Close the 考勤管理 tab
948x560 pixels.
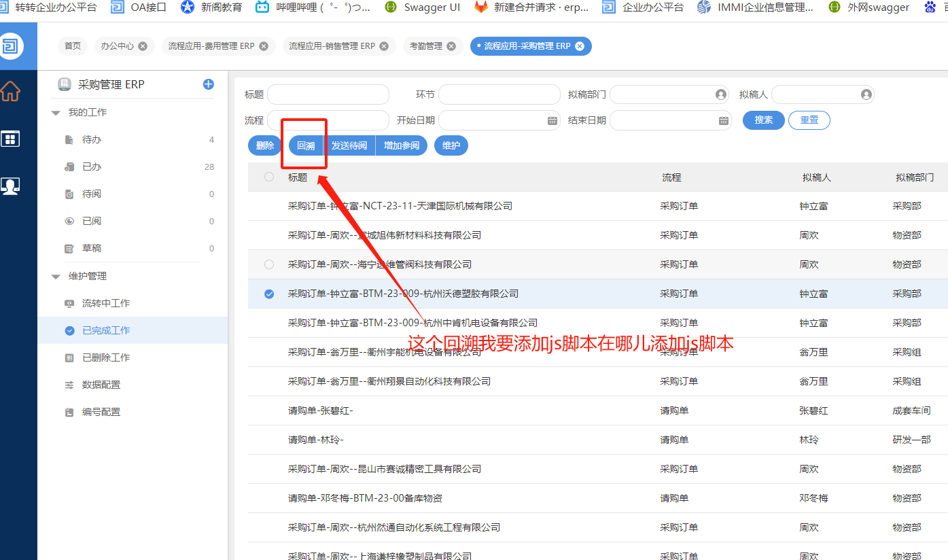(451, 46)
